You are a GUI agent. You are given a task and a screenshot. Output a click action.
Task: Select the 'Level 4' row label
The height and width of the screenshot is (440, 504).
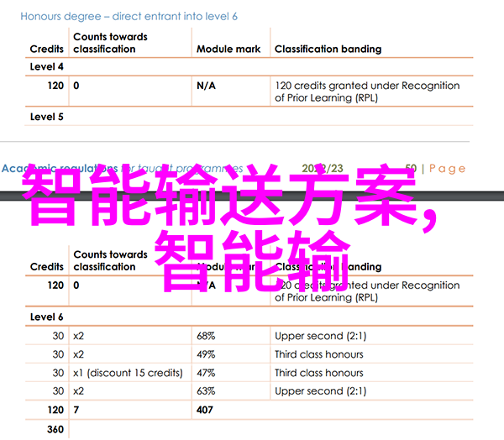click(x=46, y=66)
